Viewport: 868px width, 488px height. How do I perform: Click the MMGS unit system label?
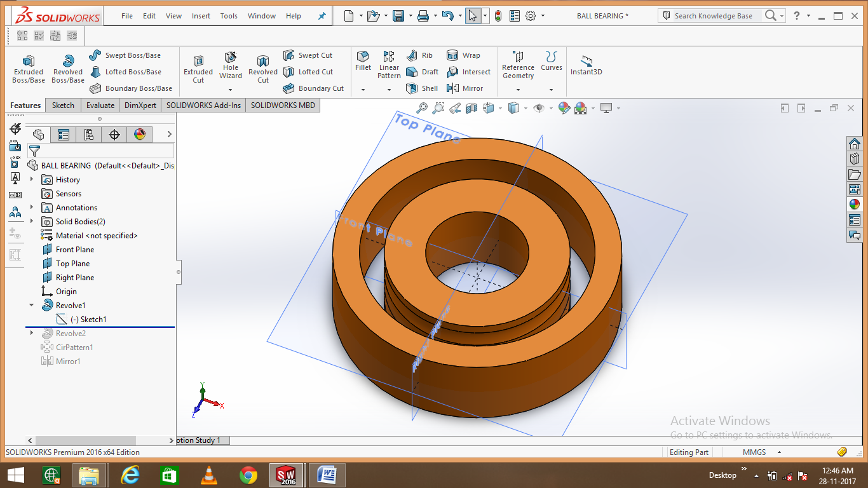click(x=754, y=452)
